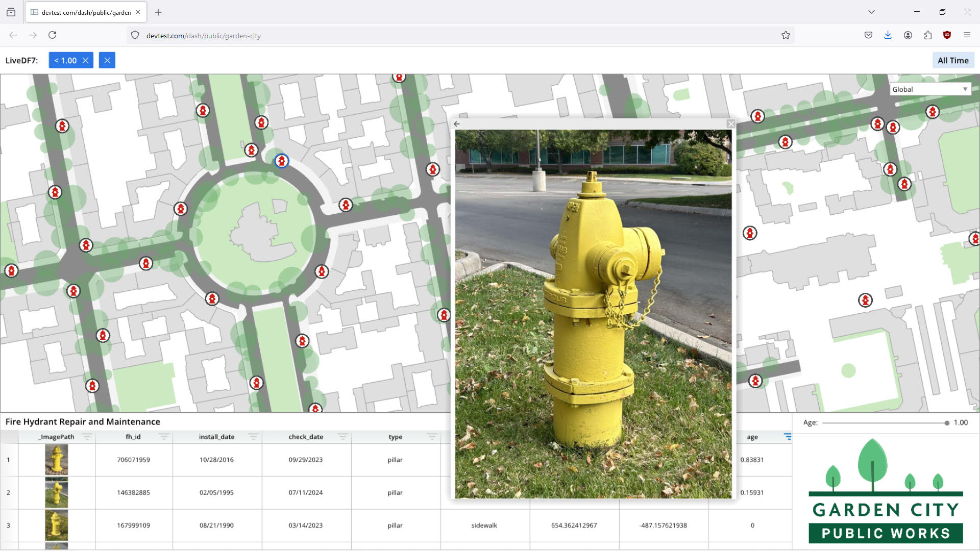The height and width of the screenshot is (551, 980).
Task: Open the Downloads icon in the browser toolbar
Action: pos(888,35)
